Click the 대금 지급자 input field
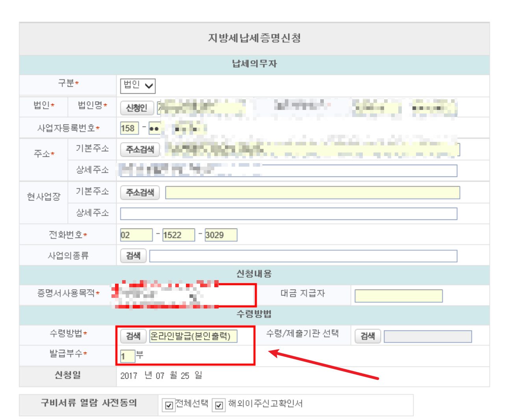Viewport: 507px width, 420px height. (398, 295)
